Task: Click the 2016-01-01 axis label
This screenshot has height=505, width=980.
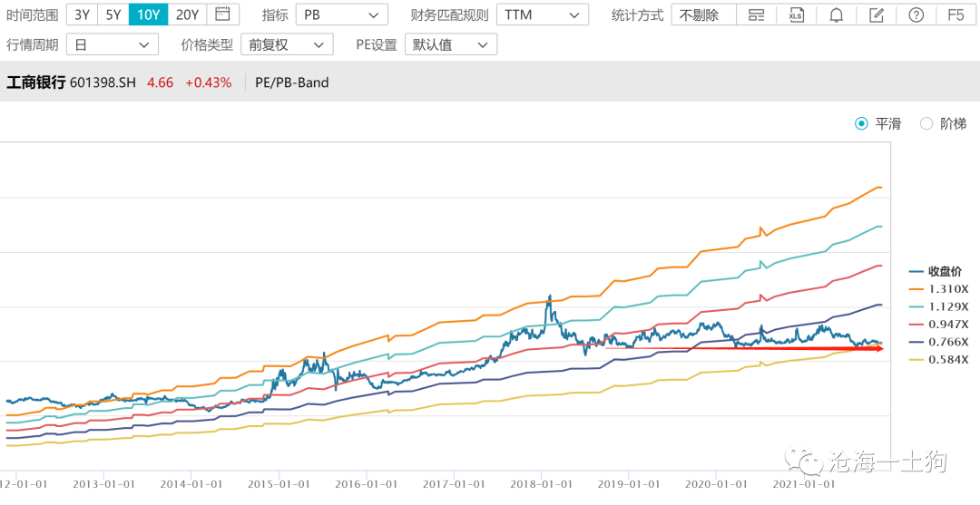Action: click(x=367, y=484)
